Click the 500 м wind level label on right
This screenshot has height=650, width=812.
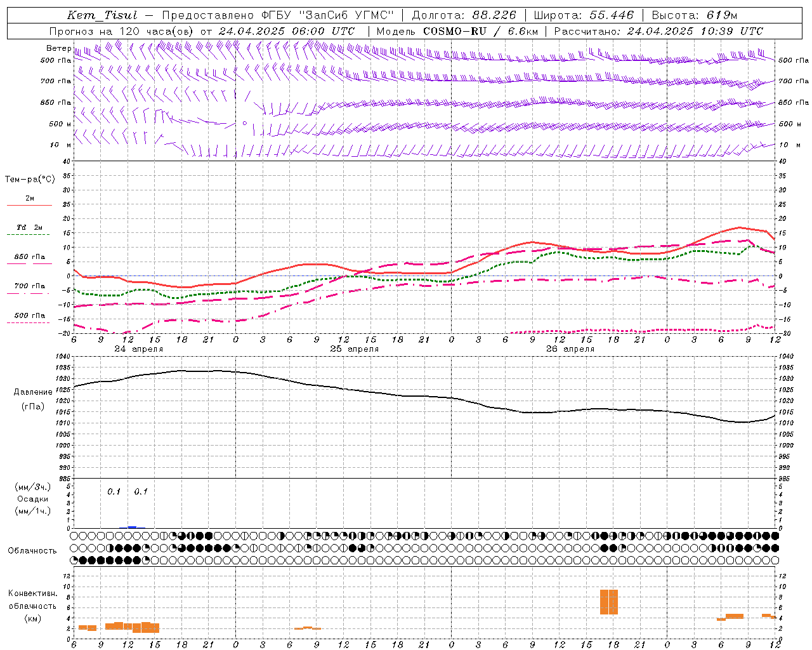[x=790, y=124]
